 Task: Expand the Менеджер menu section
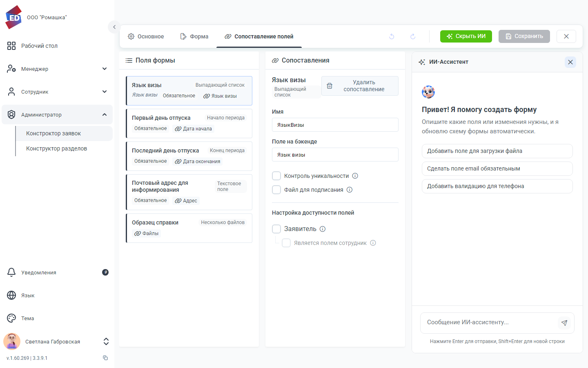point(57,69)
